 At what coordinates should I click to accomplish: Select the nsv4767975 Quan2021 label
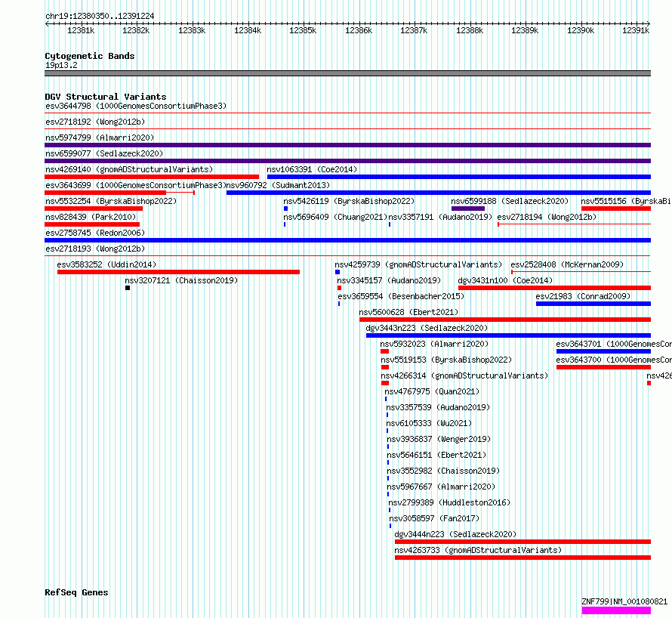pos(432,391)
